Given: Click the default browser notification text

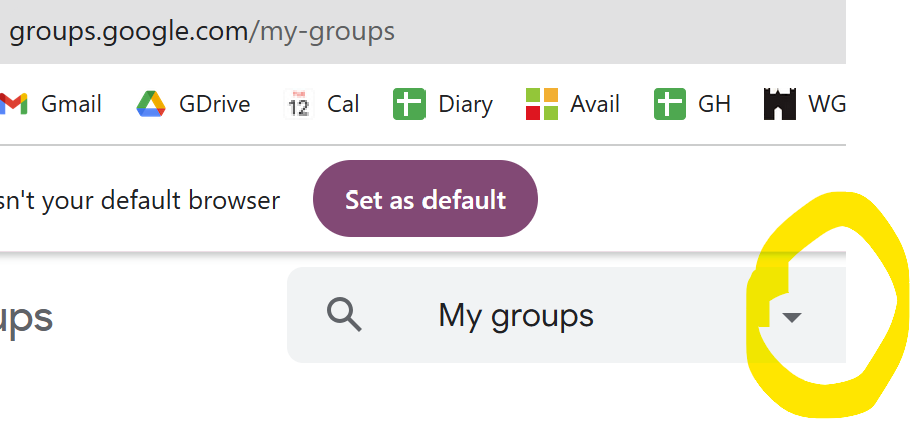Looking at the screenshot, I should 140,200.
